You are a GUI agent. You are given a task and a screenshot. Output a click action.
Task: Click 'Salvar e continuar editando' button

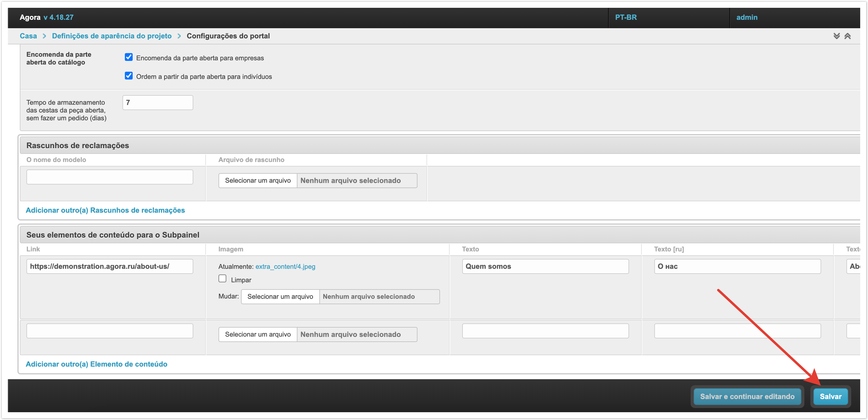(x=747, y=396)
